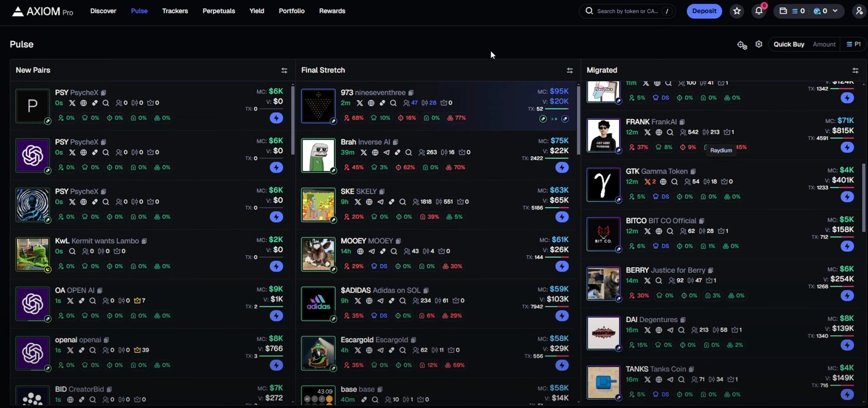
Task: Click the Deposit button
Action: pyautogui.click(x=704, y=11)
